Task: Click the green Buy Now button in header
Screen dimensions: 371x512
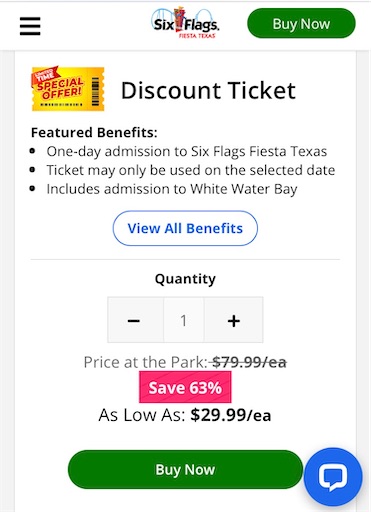Action: coord(301,23)
